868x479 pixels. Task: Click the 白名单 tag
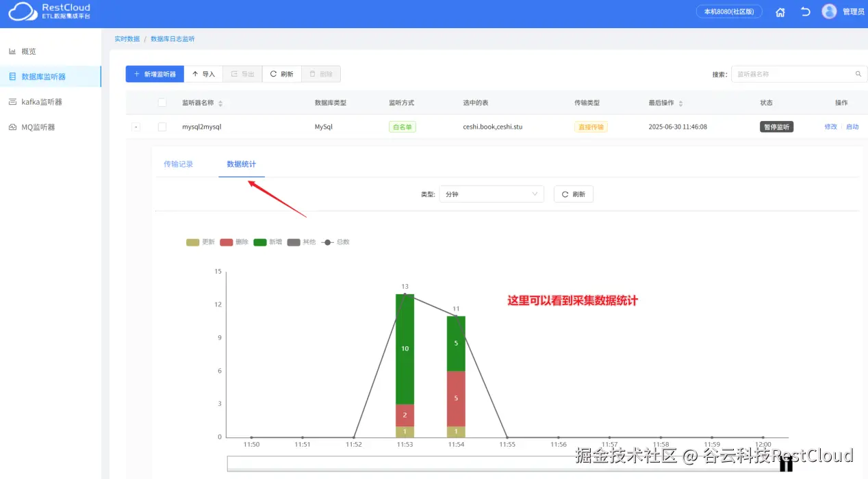pyautogui.click(x=403, y=127)
